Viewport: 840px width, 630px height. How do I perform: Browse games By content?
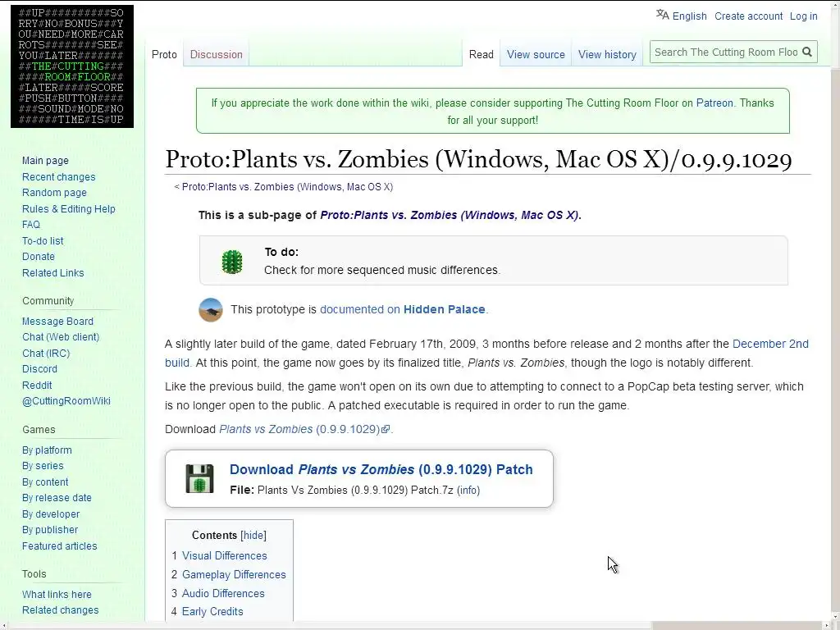pyautogui.click(x=45, y=482)
